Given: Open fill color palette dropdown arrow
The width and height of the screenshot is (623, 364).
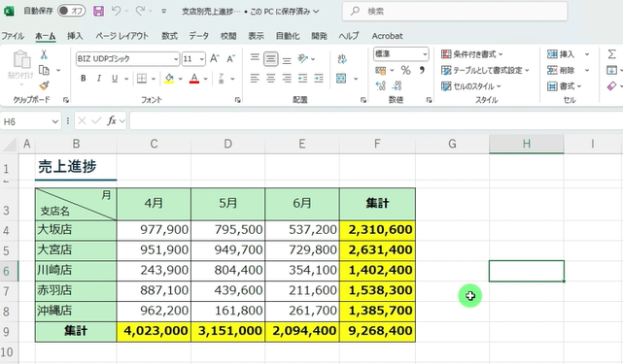Looking at the screenshot, I should 181,79.
